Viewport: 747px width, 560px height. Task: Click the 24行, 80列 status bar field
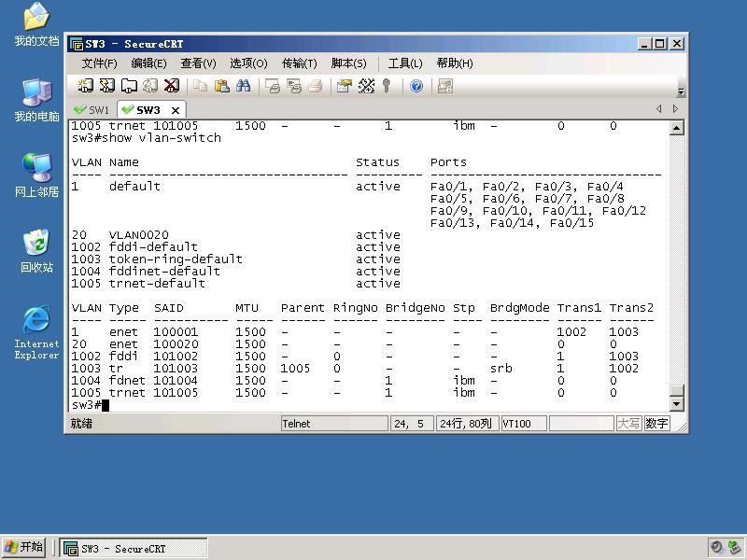tap(467, 424)
